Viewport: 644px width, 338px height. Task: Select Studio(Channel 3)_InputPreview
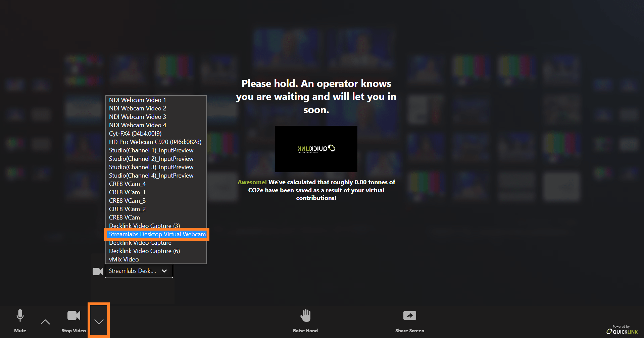click(156, 167)
